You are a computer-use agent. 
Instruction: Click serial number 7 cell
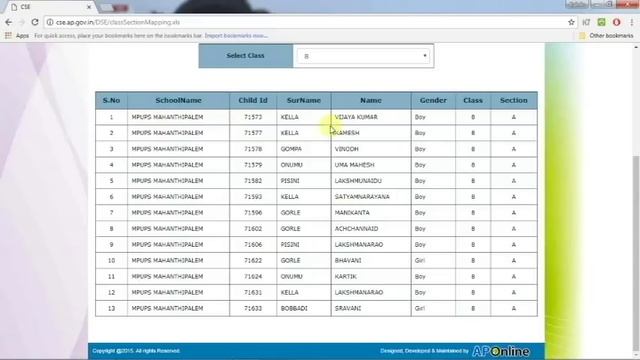coord(111,213)
